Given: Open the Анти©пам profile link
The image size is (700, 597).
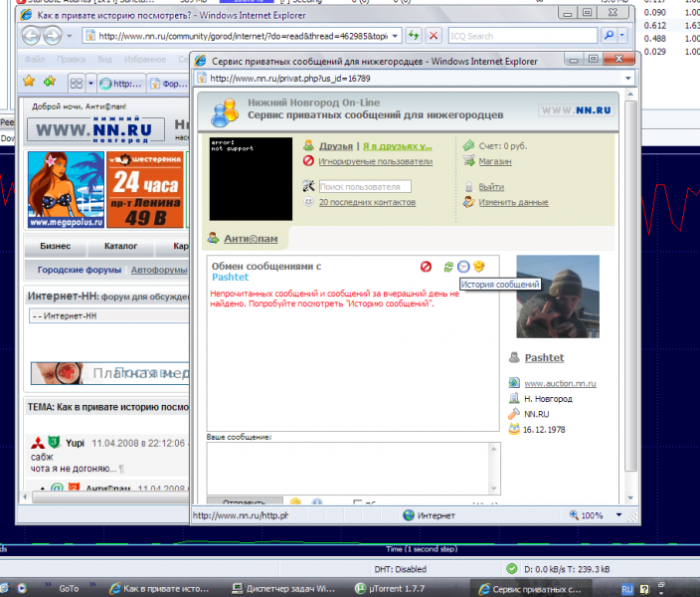Looking at the screenshot, I should point(251,239).
